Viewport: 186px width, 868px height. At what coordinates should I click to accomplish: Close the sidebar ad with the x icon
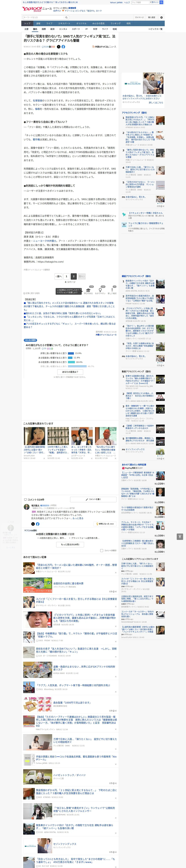pyautogui.click(x=163, y=73)
